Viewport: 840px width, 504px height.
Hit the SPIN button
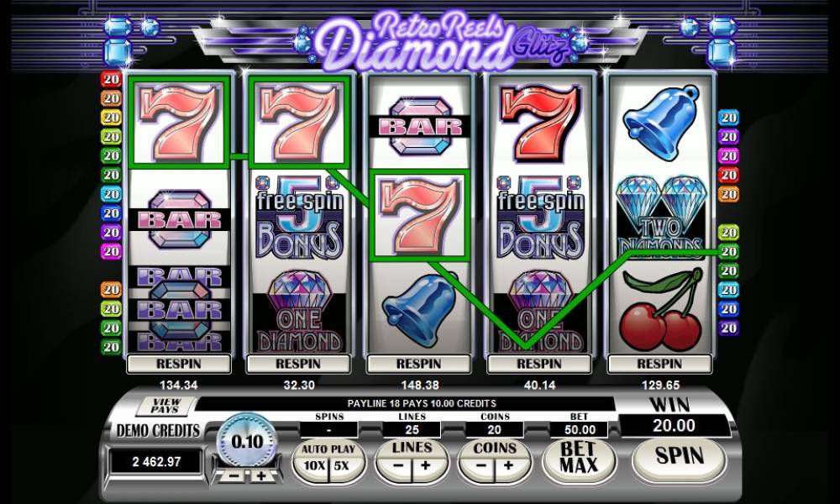coord(680,456)
